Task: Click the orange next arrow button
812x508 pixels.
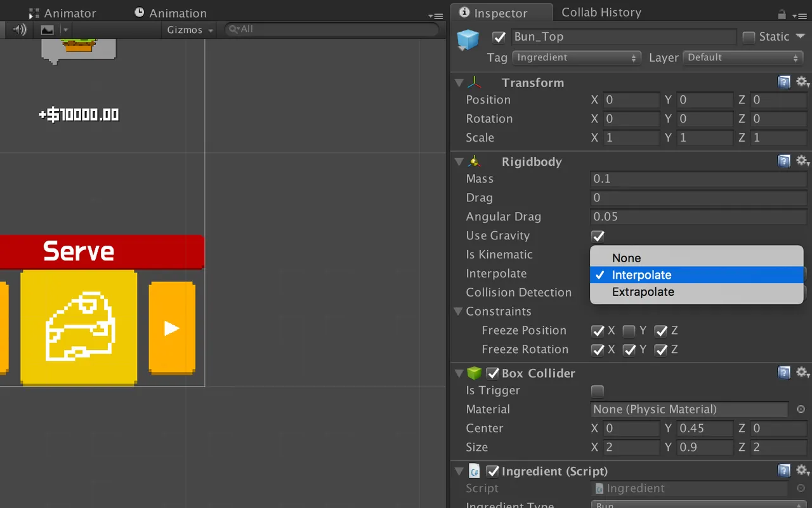Action: (172, 328)
